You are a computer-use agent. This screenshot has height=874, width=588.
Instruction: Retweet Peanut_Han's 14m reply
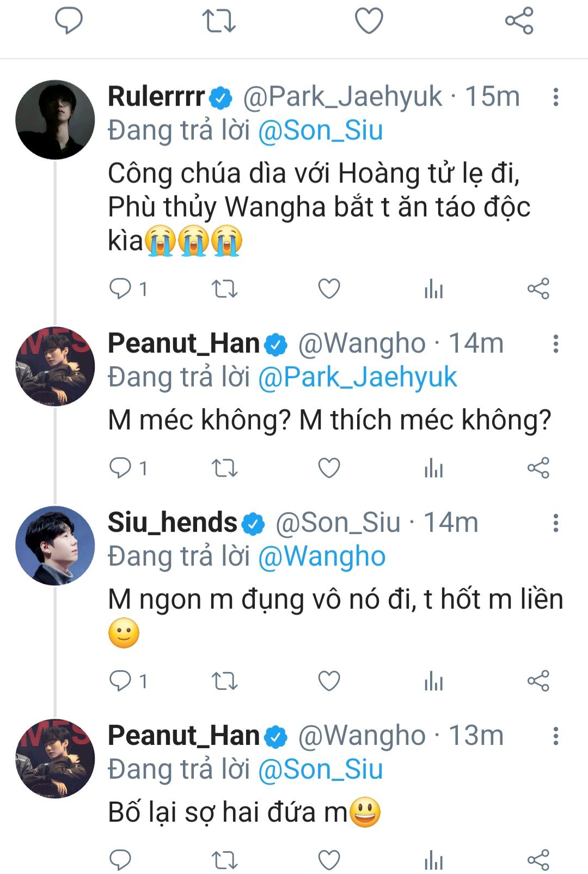[x=224, y=468]
